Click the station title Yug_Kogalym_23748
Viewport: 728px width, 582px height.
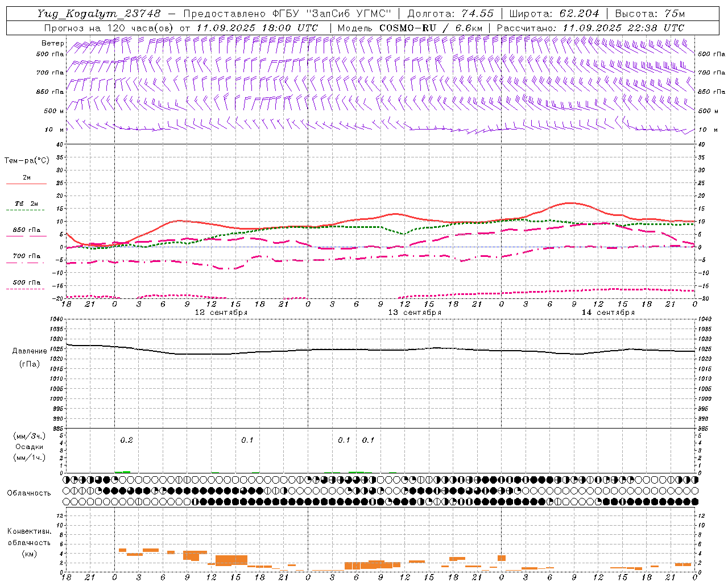tap(100, 14)
